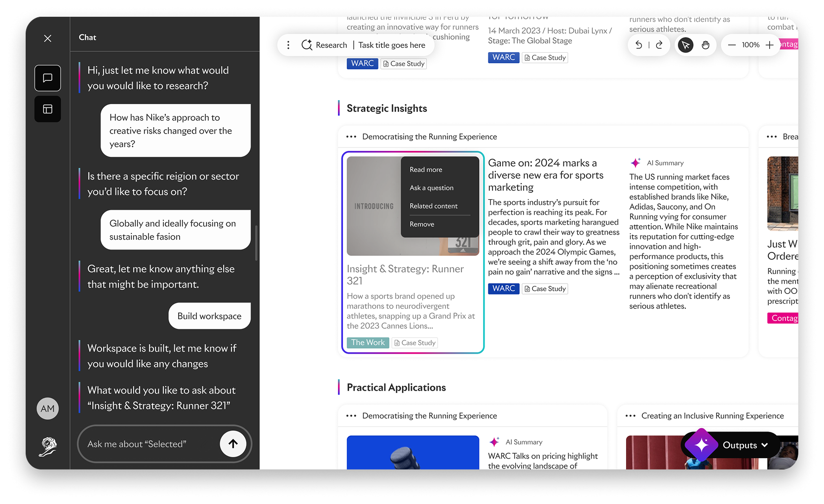Remove the card via context menu
This screenshot has height=504, width=824.
(422, 224)
